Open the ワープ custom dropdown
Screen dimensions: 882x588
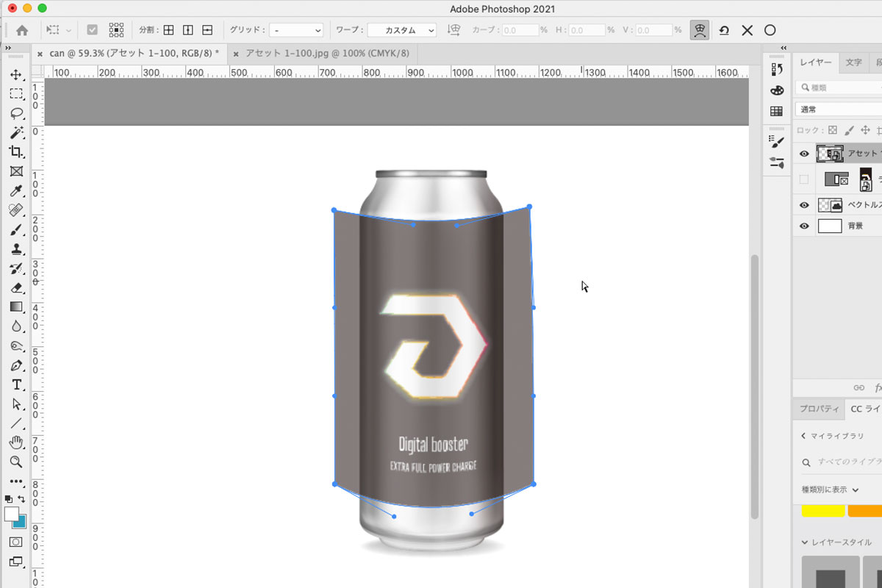(x=401, y=30)
